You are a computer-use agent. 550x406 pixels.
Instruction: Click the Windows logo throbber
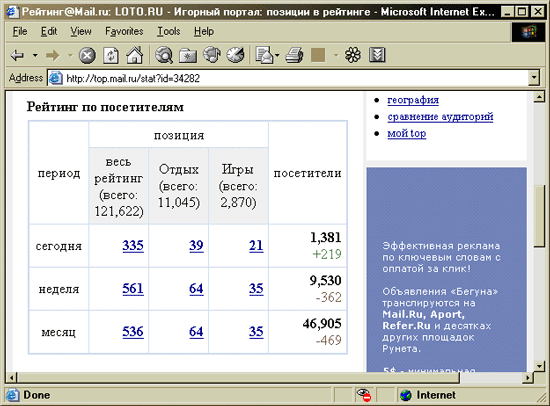[530, 32]
